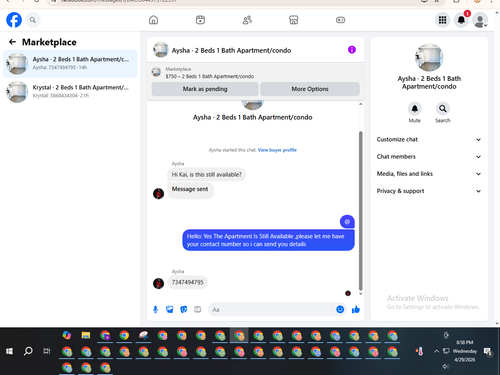Open the Windows taskbar search icon

28,351
